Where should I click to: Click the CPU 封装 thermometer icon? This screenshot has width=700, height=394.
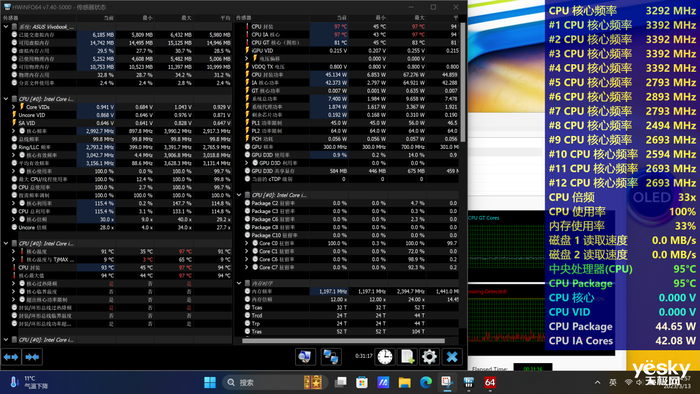pos(247,26)
